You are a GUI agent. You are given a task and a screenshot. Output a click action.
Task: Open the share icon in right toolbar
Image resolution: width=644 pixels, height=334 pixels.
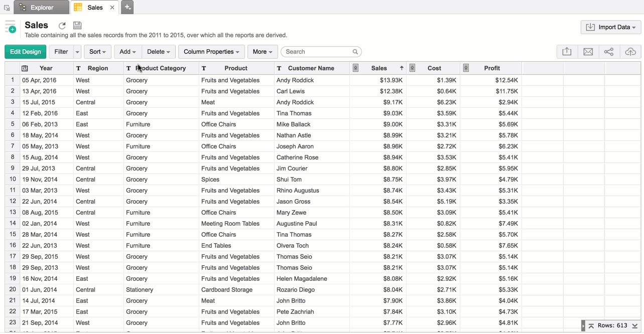(x=609, y=52)
